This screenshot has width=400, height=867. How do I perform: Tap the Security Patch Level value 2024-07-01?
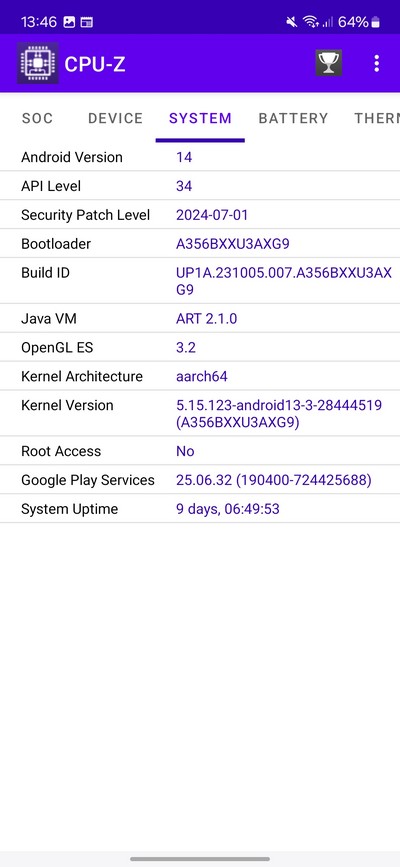tap(212, 215)
